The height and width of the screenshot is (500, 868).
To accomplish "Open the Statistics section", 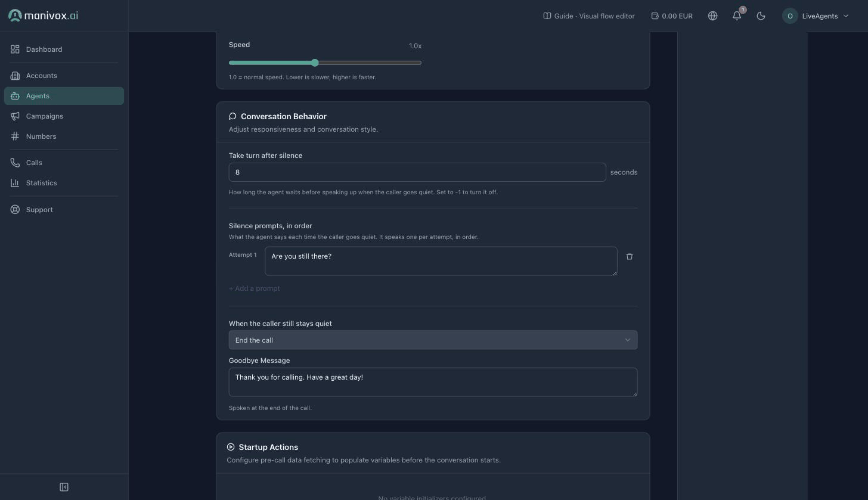I will point(64,183).
